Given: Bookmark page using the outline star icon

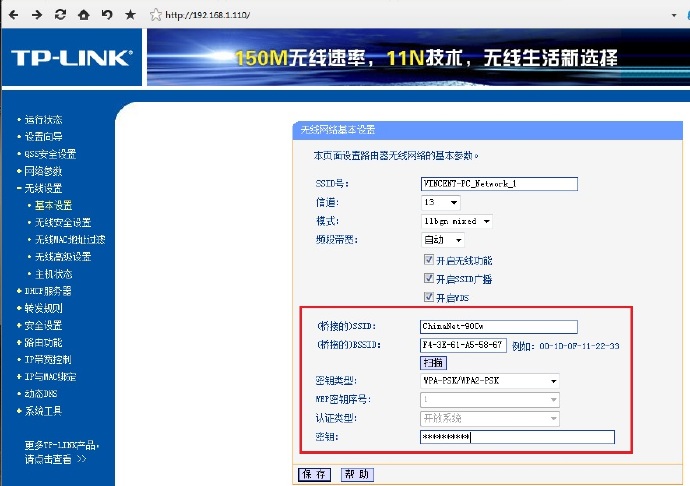Looking at the screenshot, I should point(155,15).
